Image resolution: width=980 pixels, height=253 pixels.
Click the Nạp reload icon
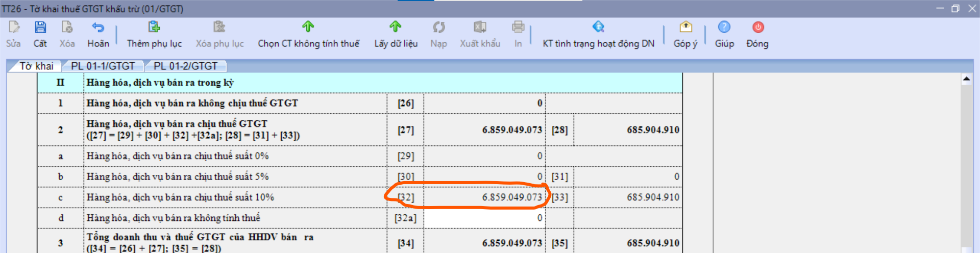pyautogui.click(x=438, y=28)
